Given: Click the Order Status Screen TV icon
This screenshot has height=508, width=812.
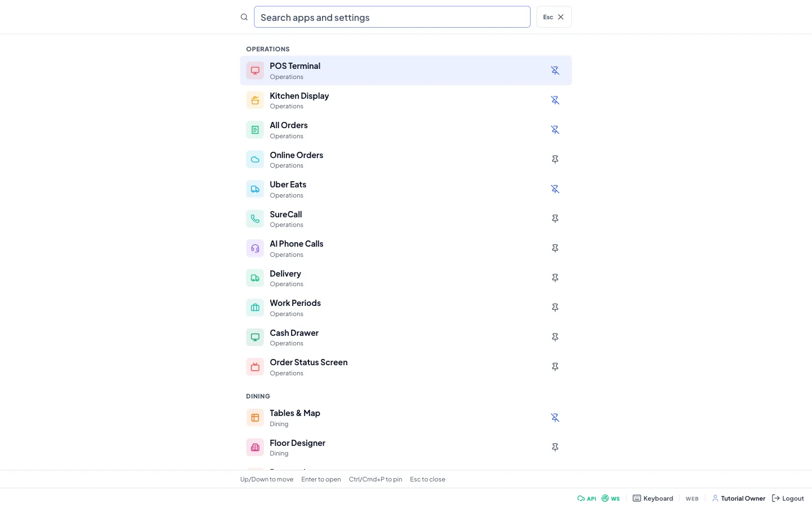Looking at the screenshot, I should (255, 367).
